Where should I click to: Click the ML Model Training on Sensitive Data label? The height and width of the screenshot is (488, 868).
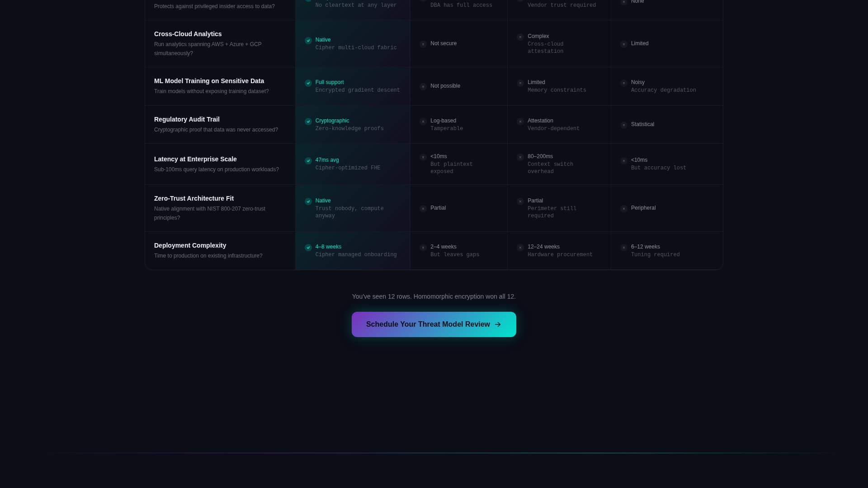pyautogui.click(x=209, y=81)
